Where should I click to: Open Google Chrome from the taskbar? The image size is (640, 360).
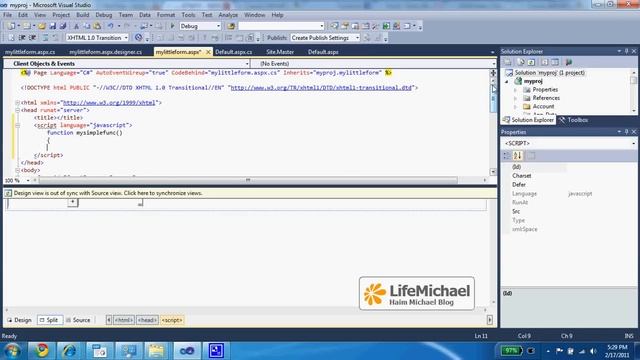[x=41, y=351]
